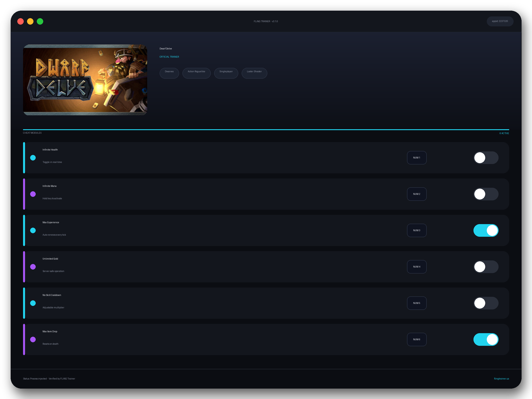Click the No Skill Cooldown title
This screenshot has height=399, width=532.
click(52, 295)
